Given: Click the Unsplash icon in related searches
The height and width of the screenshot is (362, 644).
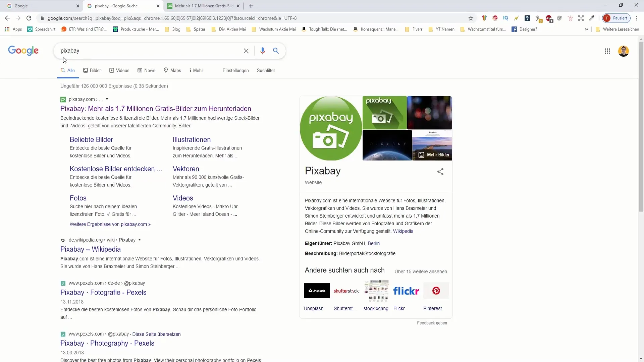Looking at the screenshot, I should (317, 290).
